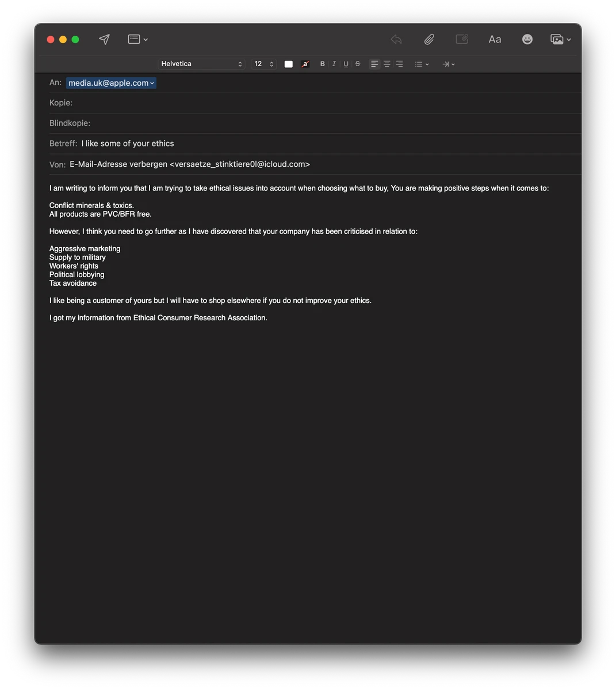Open the font size 12 stepper
The width and height of the screenshot is (616, 690).
pos(264,64)
